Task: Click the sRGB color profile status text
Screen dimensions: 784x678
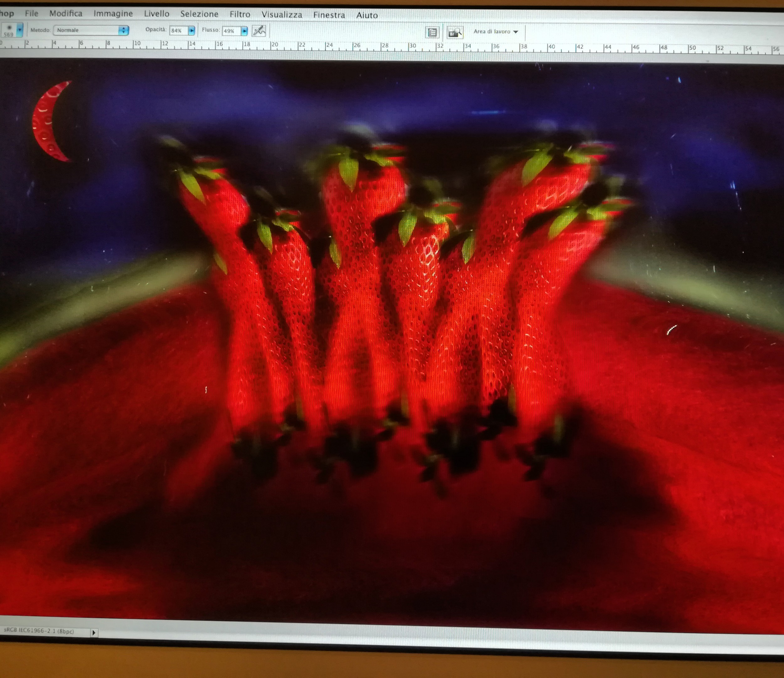Action: pos(39,631)
